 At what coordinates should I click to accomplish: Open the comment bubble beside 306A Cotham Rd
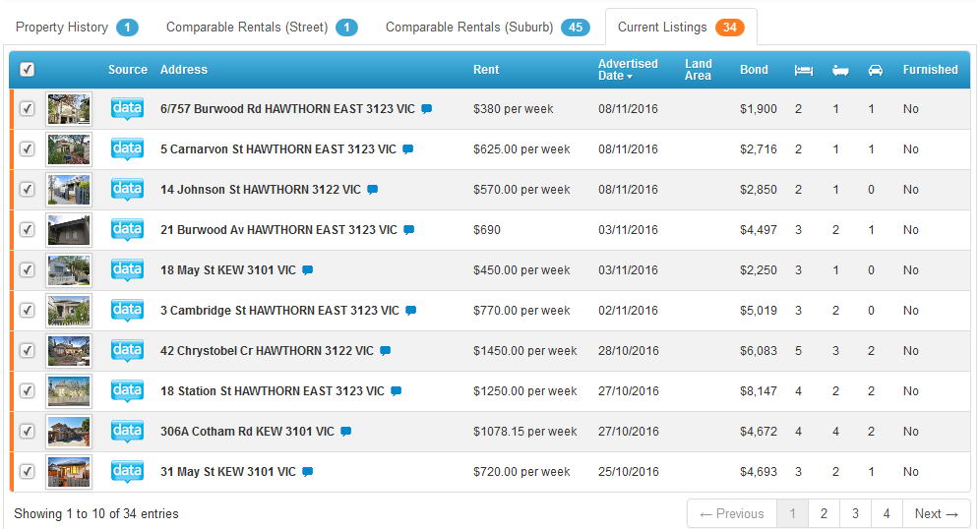click(346, 432)
